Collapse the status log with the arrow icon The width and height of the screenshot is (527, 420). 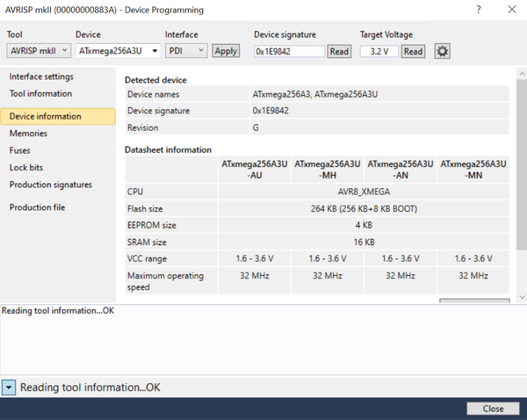point(9,387)
